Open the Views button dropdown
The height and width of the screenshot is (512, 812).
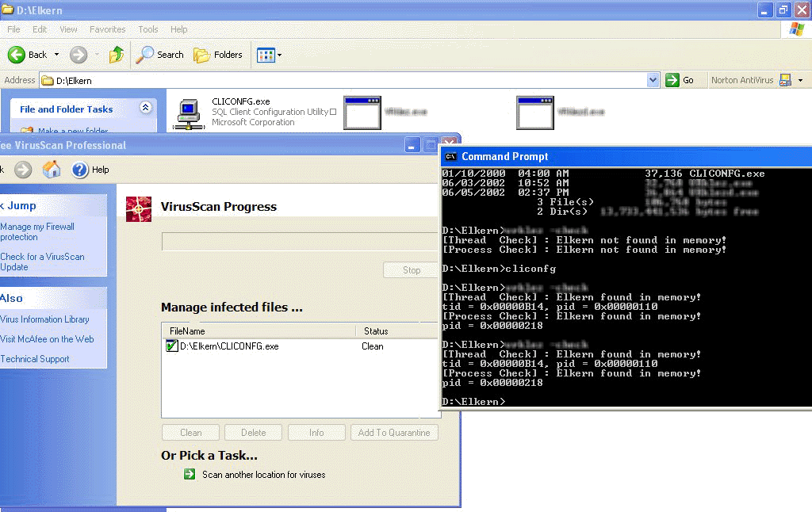point(270,55)
